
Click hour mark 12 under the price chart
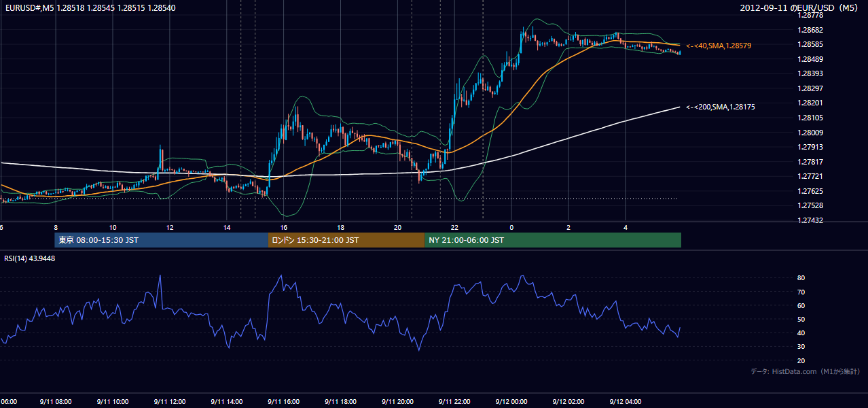170,227
